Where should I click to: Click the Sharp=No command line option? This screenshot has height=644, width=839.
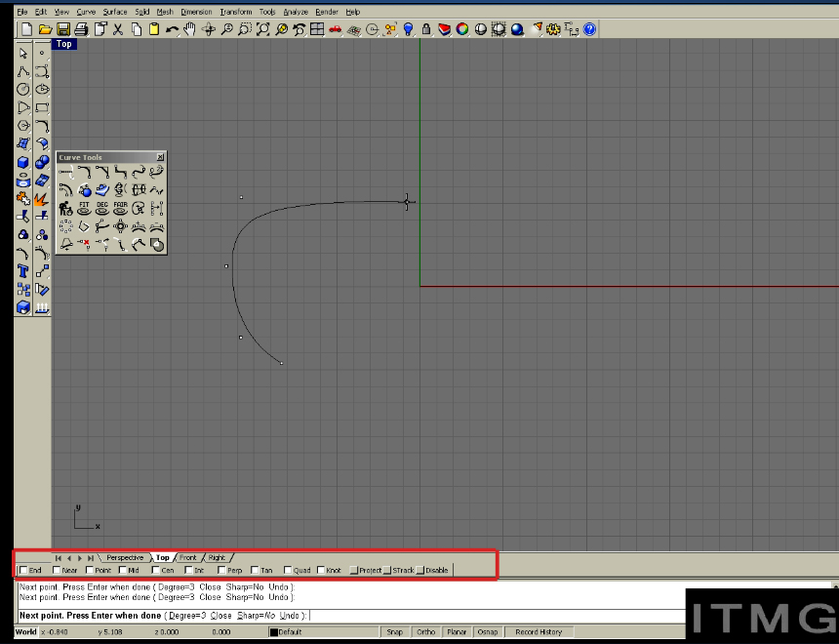pyautogui.click(x=257, y=616)
